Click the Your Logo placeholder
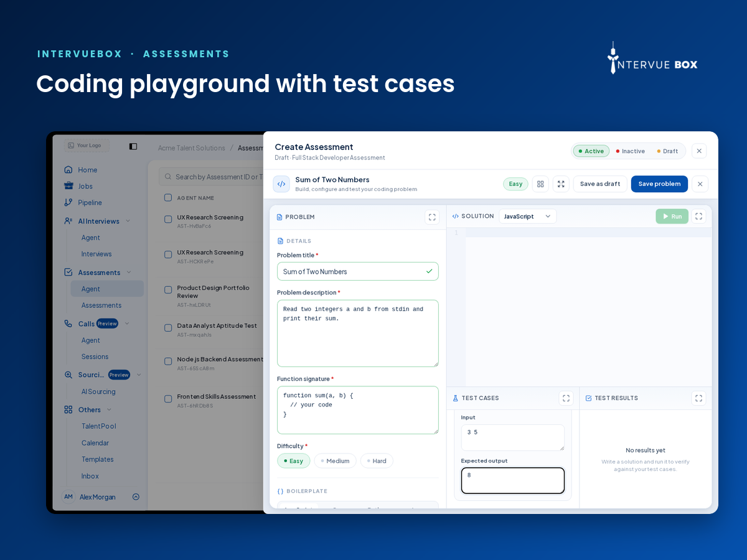747x560 pixels. point(87,146)
